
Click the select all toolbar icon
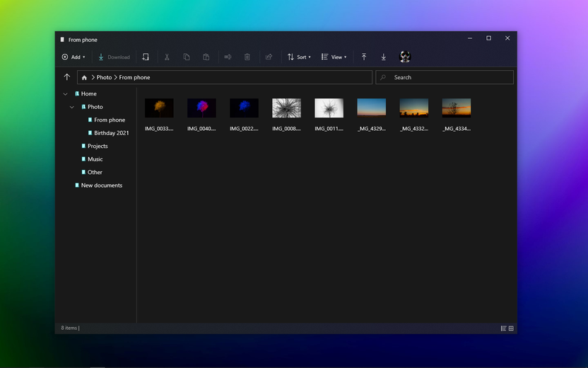point(146,57)
